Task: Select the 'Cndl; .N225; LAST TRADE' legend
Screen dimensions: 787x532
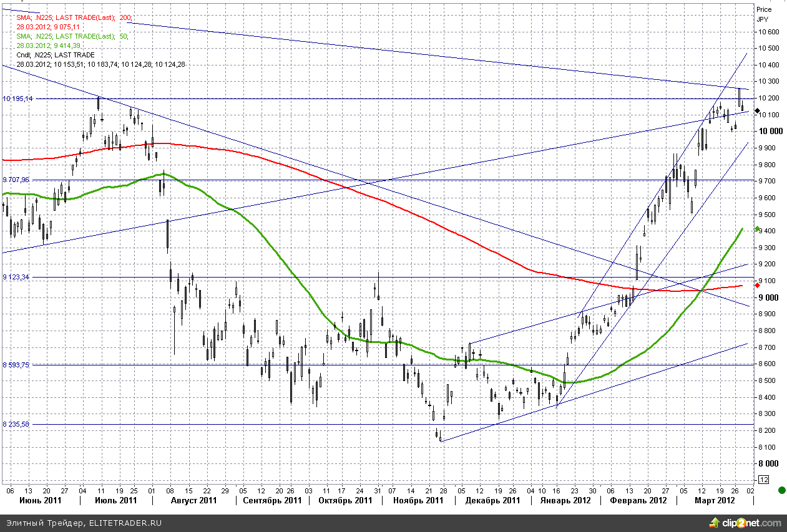Action: pos(56,55)
